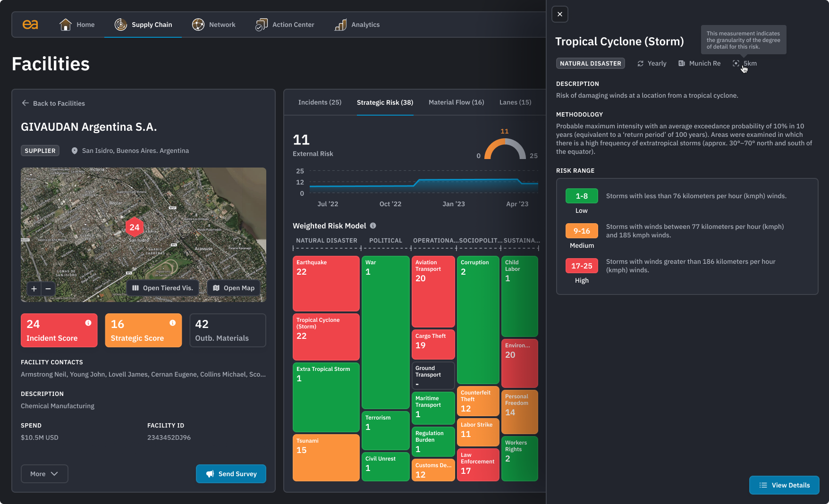Click the Action Center checklist icon

pyautogui.click(x=261, y=25)
